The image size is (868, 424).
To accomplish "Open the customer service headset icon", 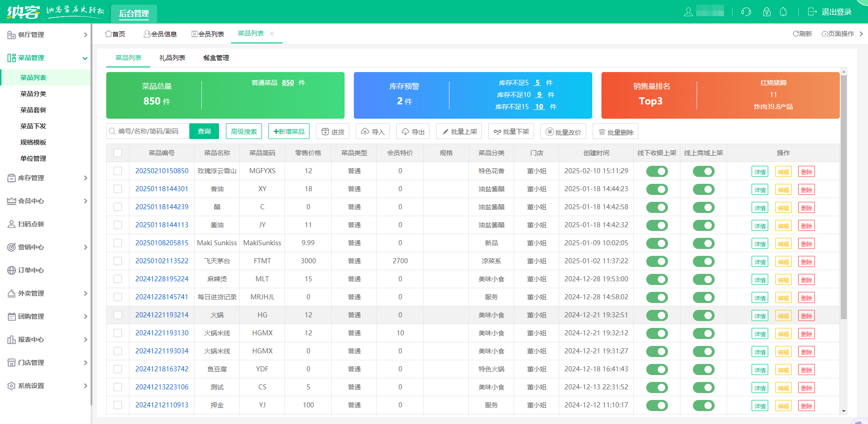I will (747, 12).
